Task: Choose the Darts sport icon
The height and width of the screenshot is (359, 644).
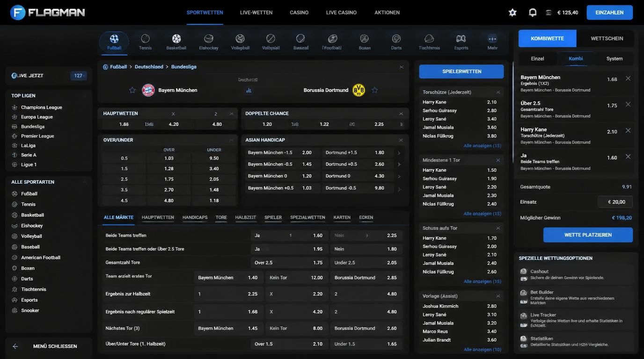Action: pyautogui.click(x=396, y=42)
